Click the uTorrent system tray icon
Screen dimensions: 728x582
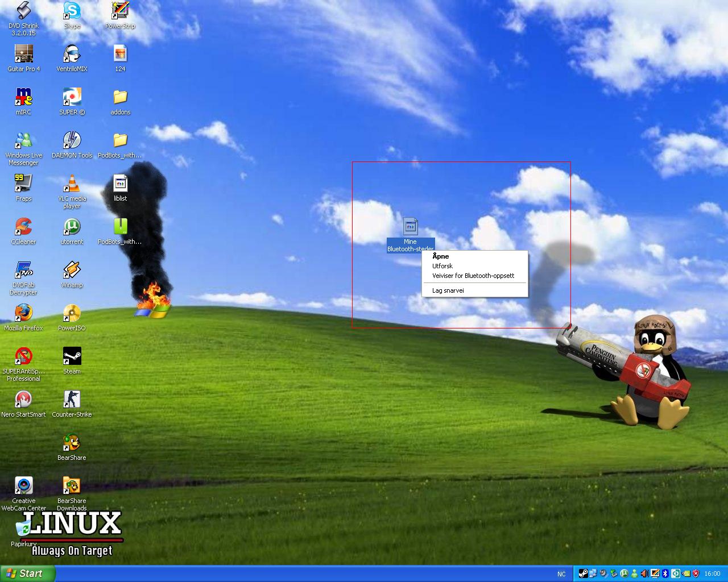coord(624,573)
